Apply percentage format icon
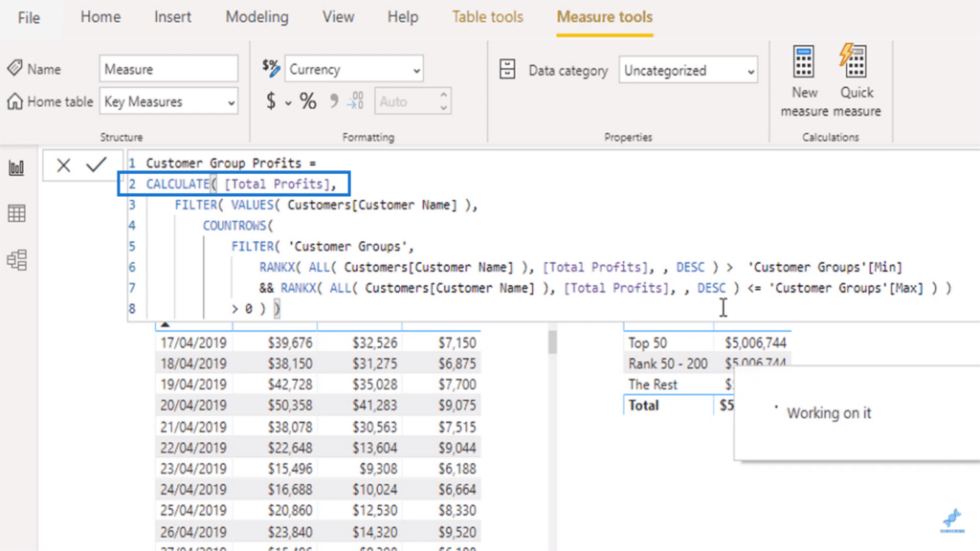This screenshot has width=980, height=551. 308,101
